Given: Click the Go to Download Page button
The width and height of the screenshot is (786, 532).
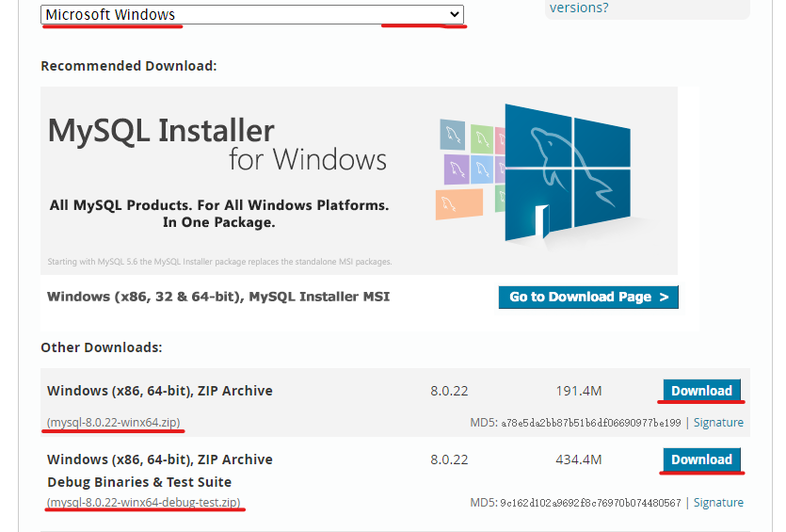Looking at the screenshot, I should (588, 297).
